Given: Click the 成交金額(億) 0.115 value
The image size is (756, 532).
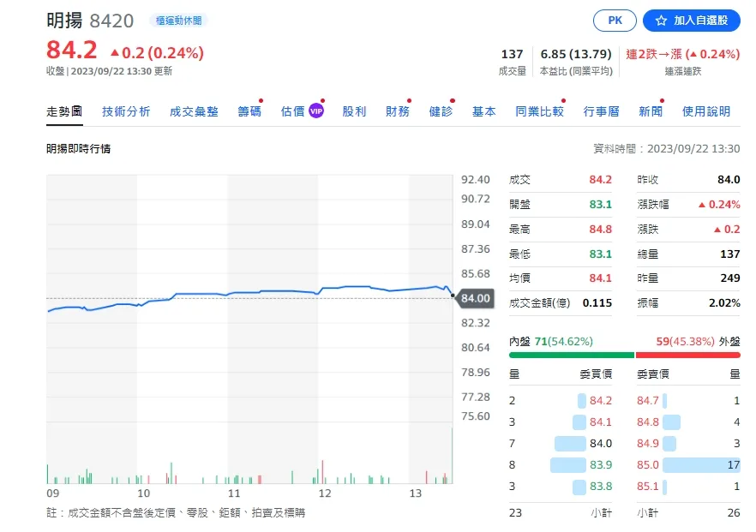Looking at the screenshot, I should pyautogui.click(x=597, y=302).
